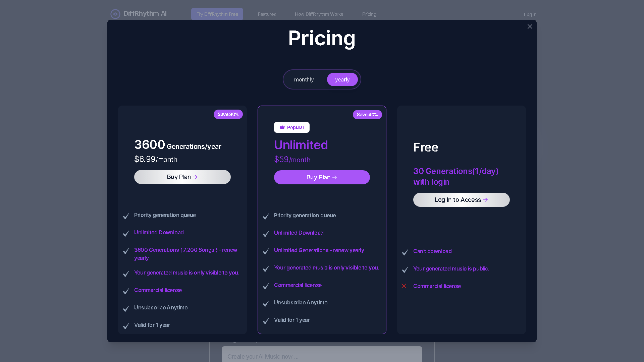This screenshot has height=362, width=644.
Task: Click Try DiffRhythm Free button
Action: pos(217,14)
